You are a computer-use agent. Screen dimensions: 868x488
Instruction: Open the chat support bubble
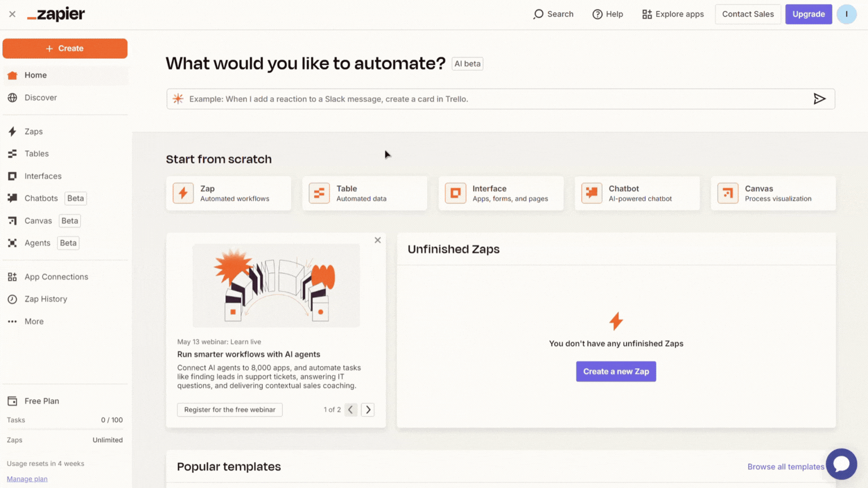pyautogui.click(x=841, y=464)
